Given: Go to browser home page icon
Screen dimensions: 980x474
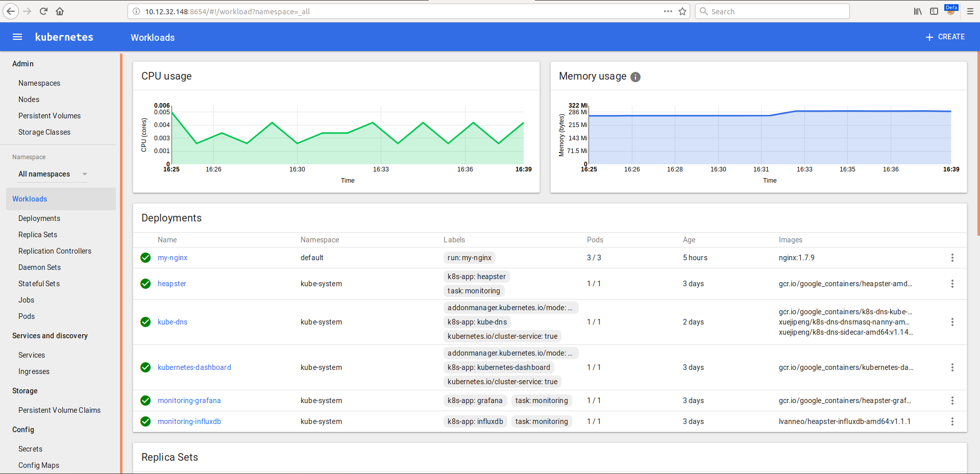Looking at the screenshot, I should coord(60,11).
